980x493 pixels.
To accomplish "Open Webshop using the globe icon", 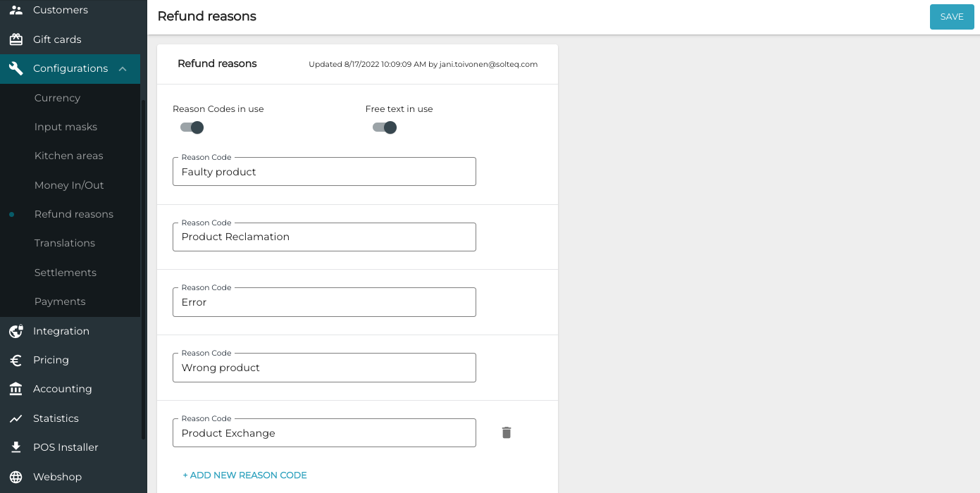I will (15, 477).
